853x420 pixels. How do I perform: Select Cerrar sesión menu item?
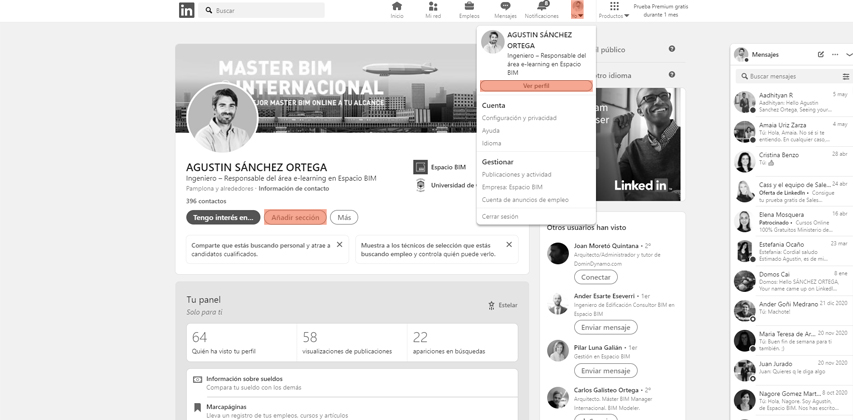[500, 217]
